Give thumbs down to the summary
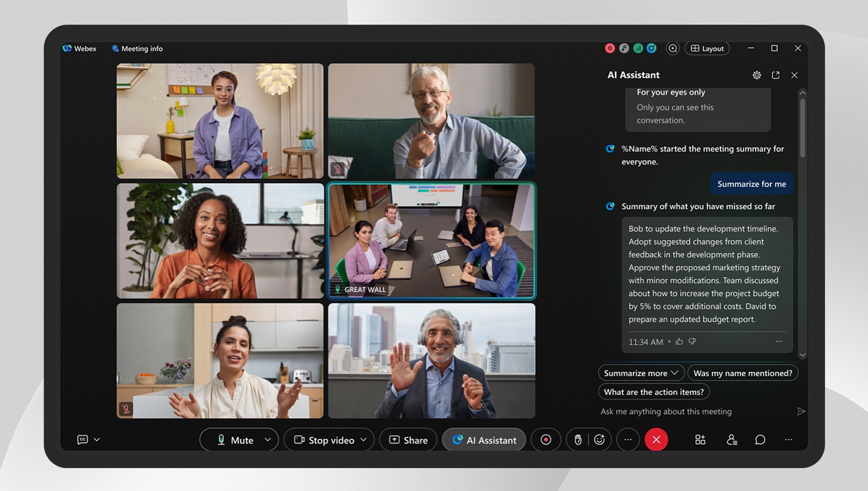 692,341
